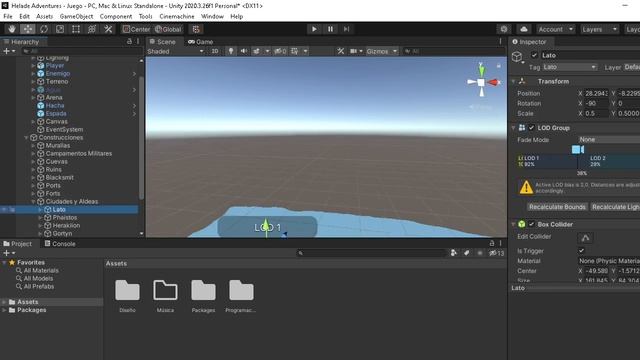The image size is (640, 360).
Task: Expand Campamentos Militares in Hierarchy
Action: pyautogui.click(x=33, y=153)
